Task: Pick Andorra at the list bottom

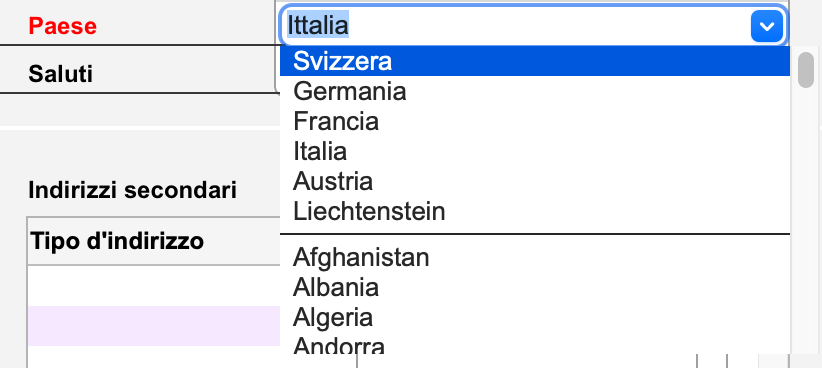Action: click(535, 344)
